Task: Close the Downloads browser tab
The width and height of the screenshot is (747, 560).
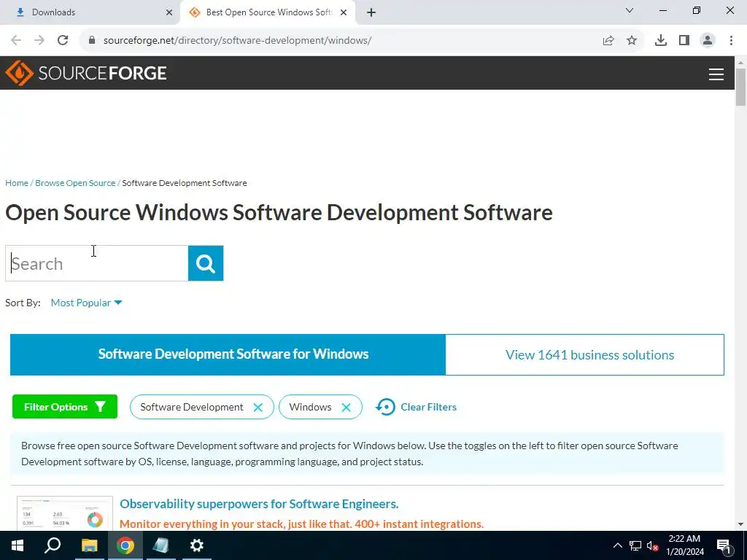Action: (x=169, y=12)
